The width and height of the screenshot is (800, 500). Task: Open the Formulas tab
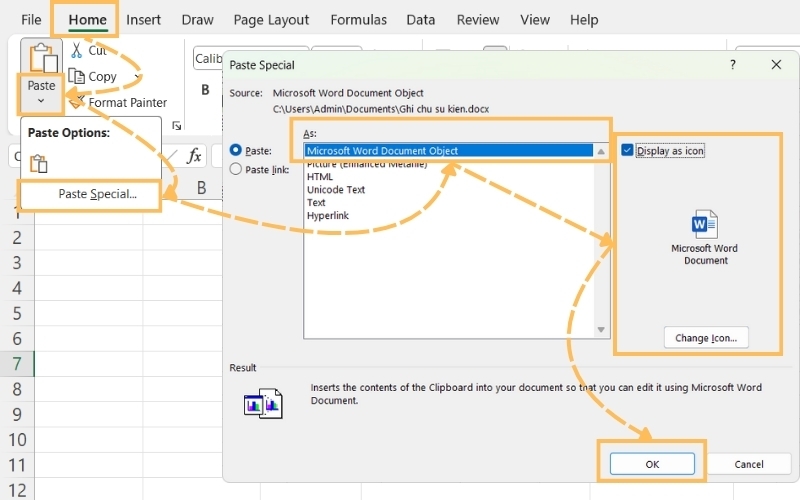359,20
